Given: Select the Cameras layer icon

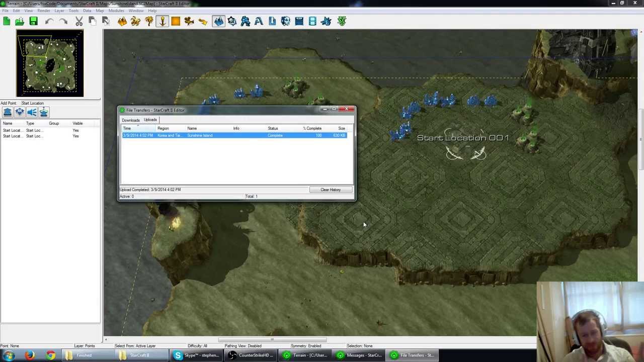Looking at the screenshot, I should click(x=189, y=21).
